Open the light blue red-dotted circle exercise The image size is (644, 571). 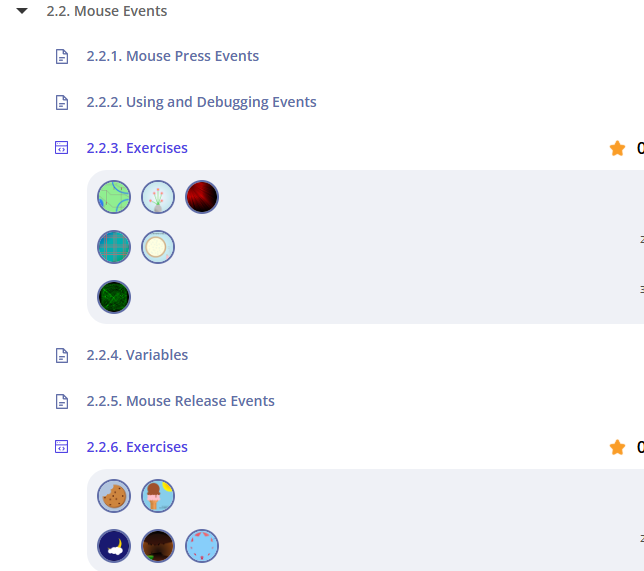(x=202, y=546)
